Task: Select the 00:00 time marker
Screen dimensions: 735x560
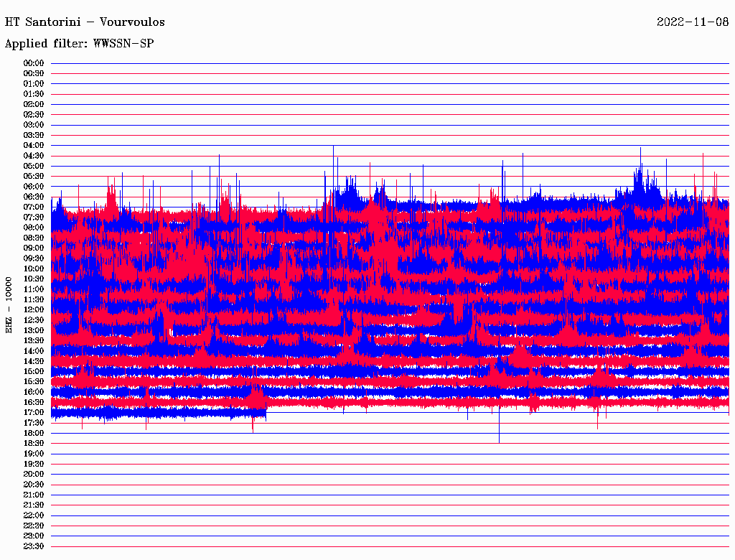Action: (x=34, y=63)
